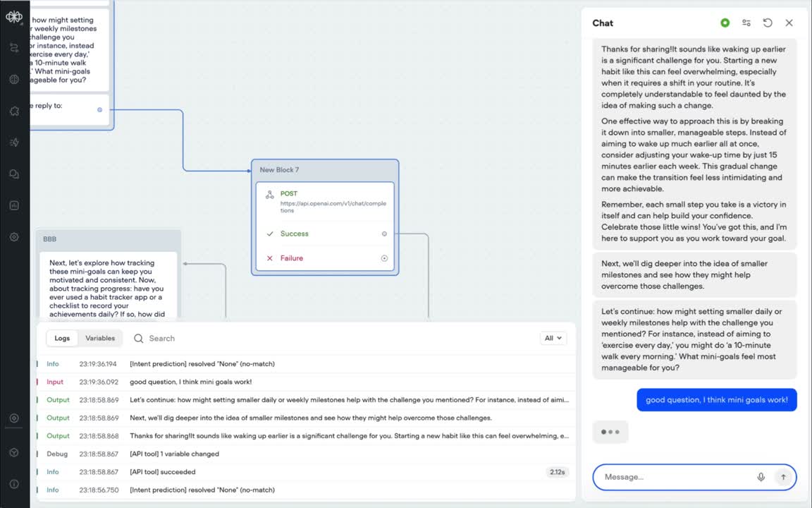Click the target circle icon near sidebar bottom
This screenshot has height=508, width=812.
coord(14,418)
